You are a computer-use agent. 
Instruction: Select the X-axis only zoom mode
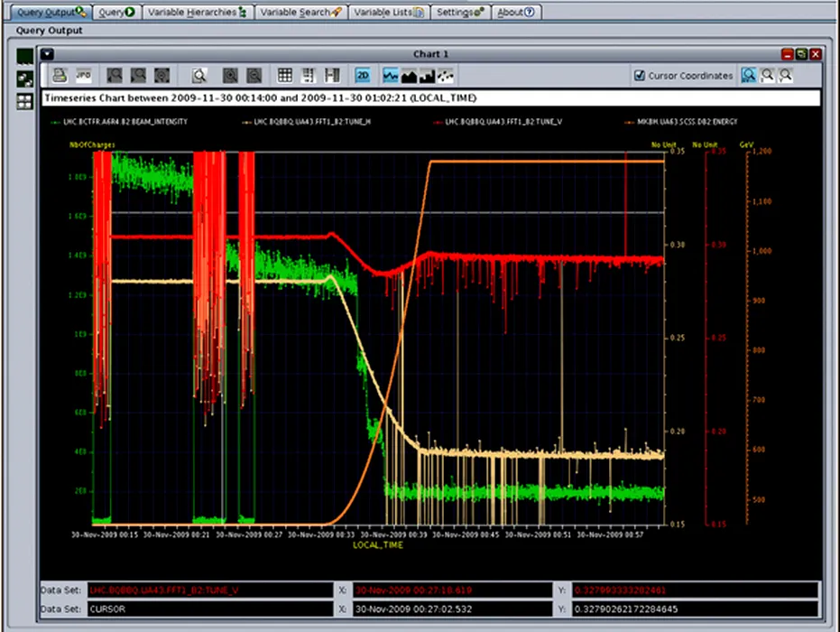[767, 76]
